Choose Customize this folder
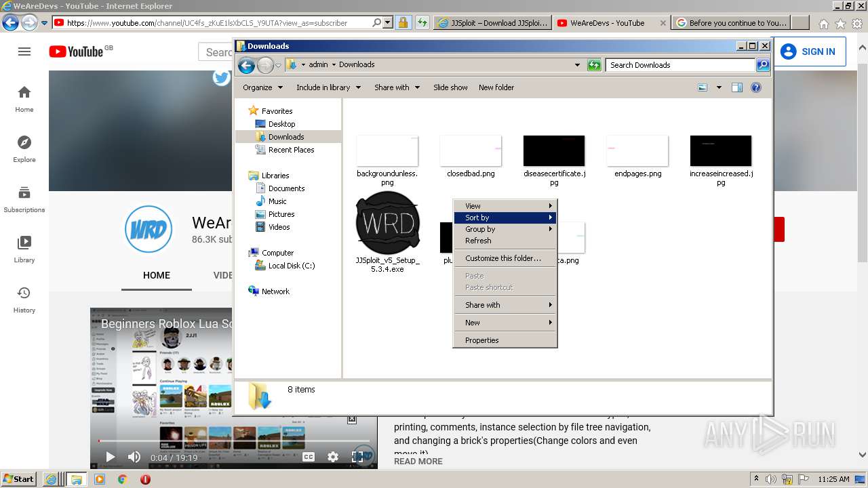The width and height of the screenshot is (868, 488). [x=505, y=258]
